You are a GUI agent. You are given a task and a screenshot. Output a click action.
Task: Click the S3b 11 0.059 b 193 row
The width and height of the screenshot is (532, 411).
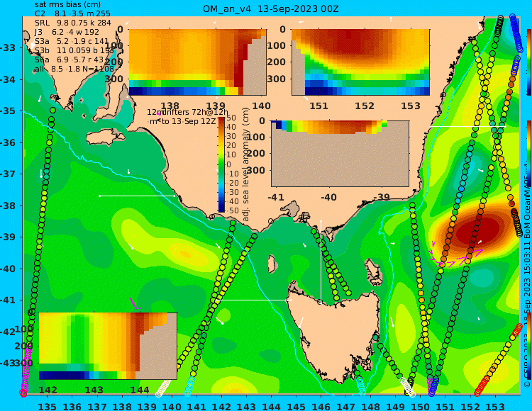(74, 50)
